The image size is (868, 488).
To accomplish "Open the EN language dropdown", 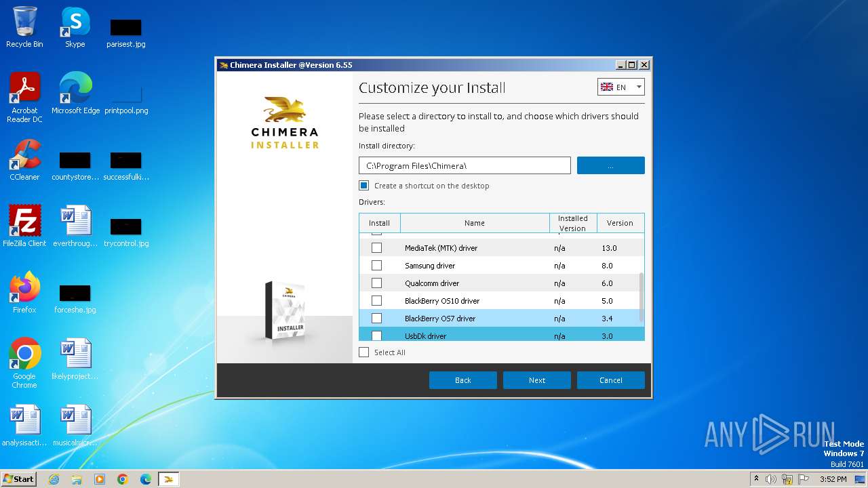I will click(x=620, y=87).
